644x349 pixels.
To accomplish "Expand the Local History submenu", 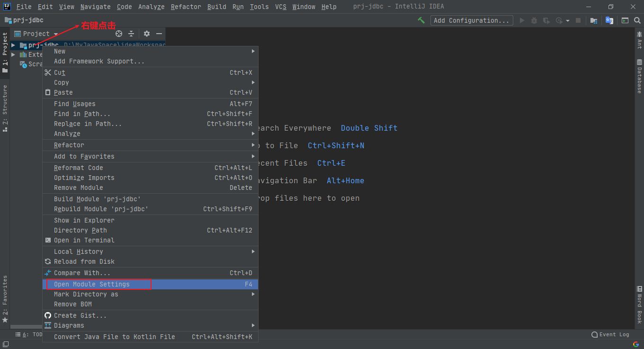I will (253, 251).
